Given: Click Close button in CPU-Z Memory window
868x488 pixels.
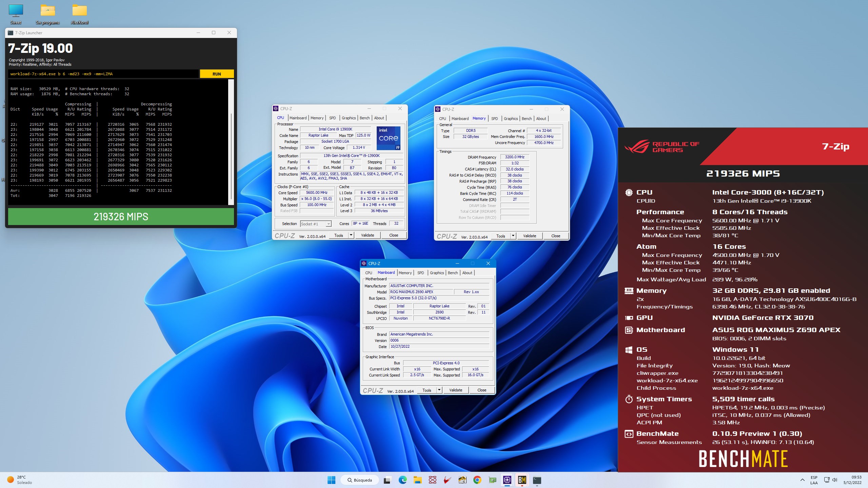Looking at the screenshot, I should coord(555,236).
